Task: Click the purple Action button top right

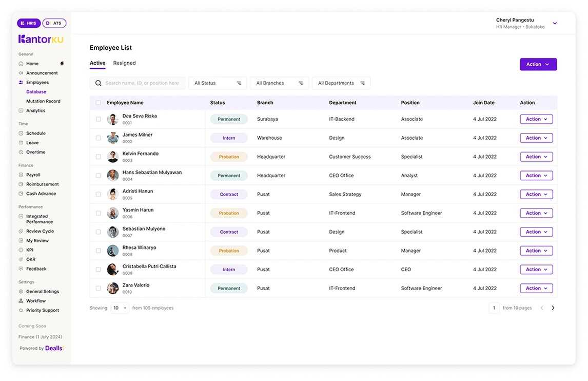Action: coord(538,64)
